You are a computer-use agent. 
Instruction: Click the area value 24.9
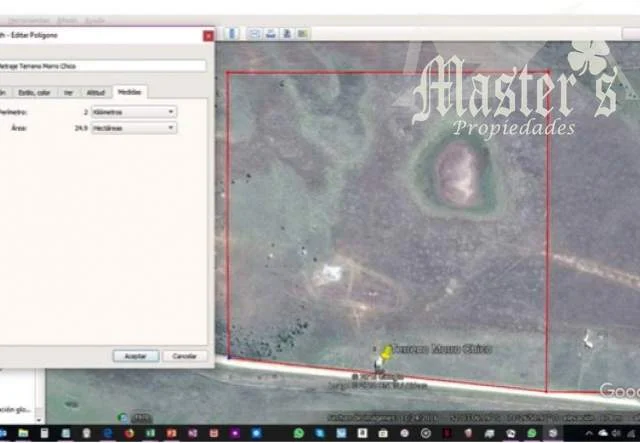(x=81, y=128)
